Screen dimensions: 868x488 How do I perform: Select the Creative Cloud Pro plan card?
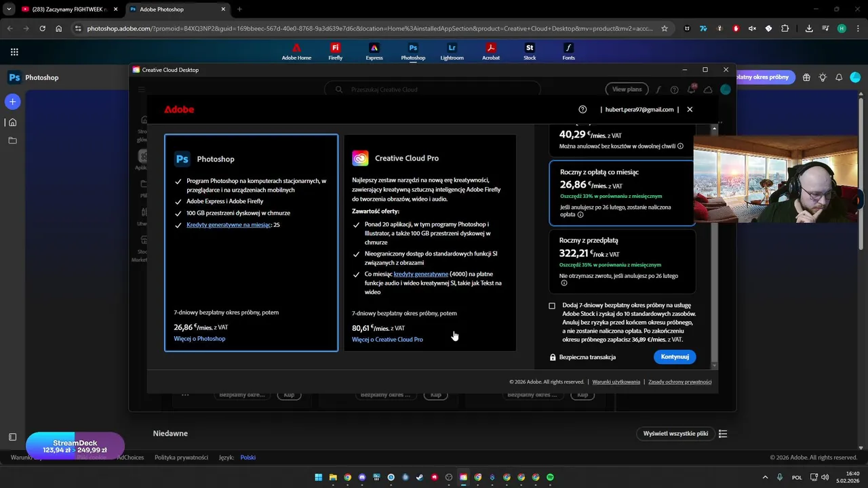(430, 243)
